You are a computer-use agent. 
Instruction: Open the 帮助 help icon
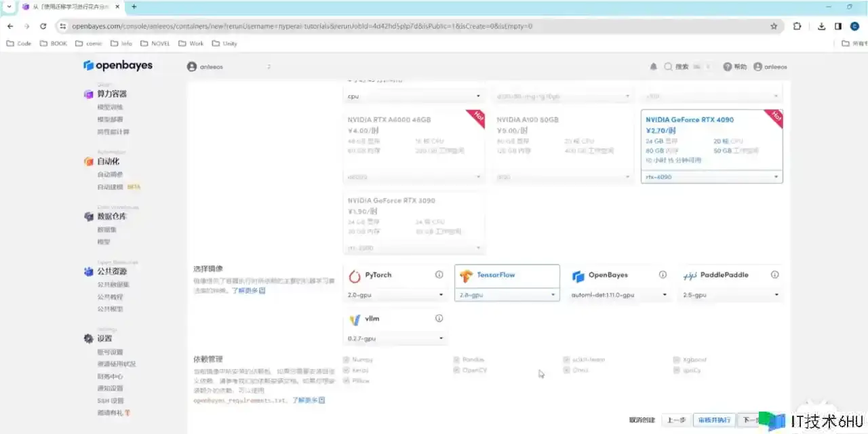coord(727,66)
